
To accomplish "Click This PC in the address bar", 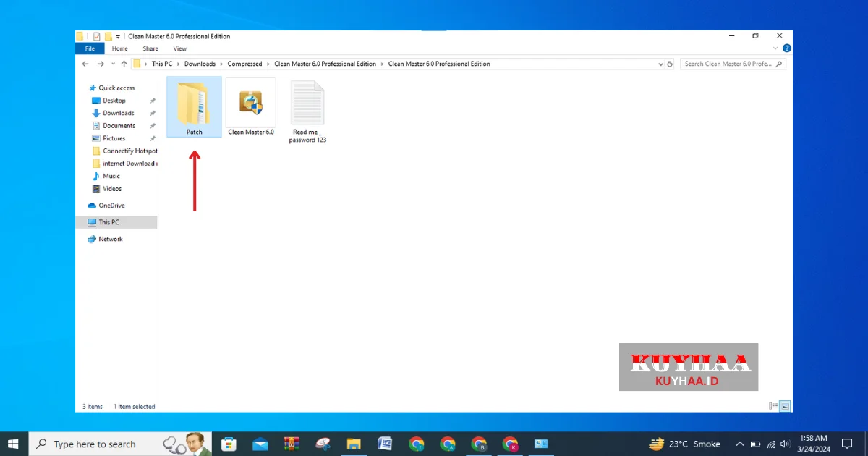I will tap(162, 64).
